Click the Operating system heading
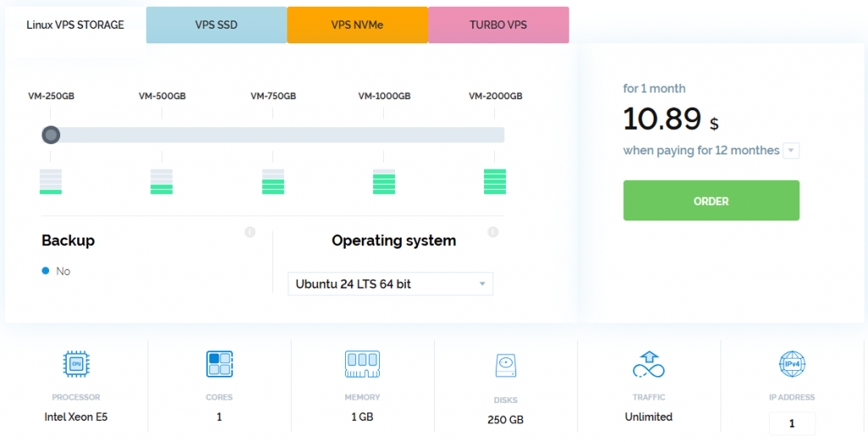Image resolution: width=868 pixels, height=442 pixels. tap(393, 240)
